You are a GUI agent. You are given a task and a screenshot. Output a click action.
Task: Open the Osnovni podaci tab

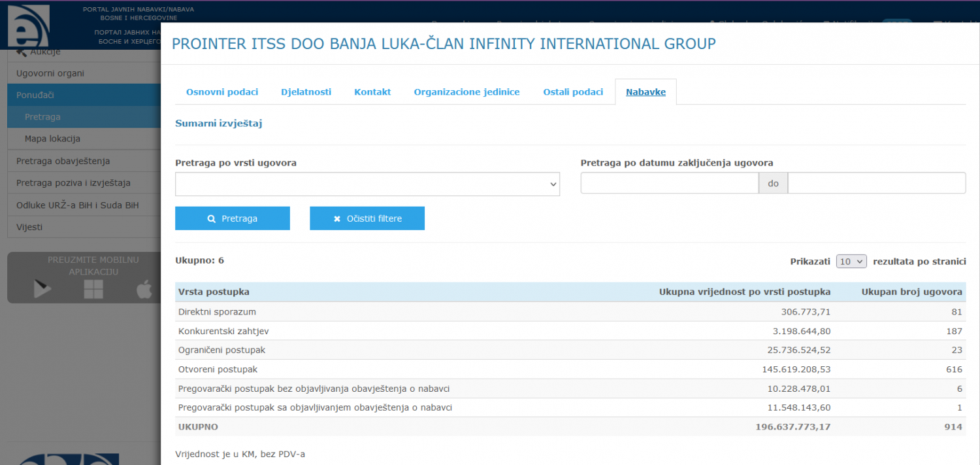point(222,92)
